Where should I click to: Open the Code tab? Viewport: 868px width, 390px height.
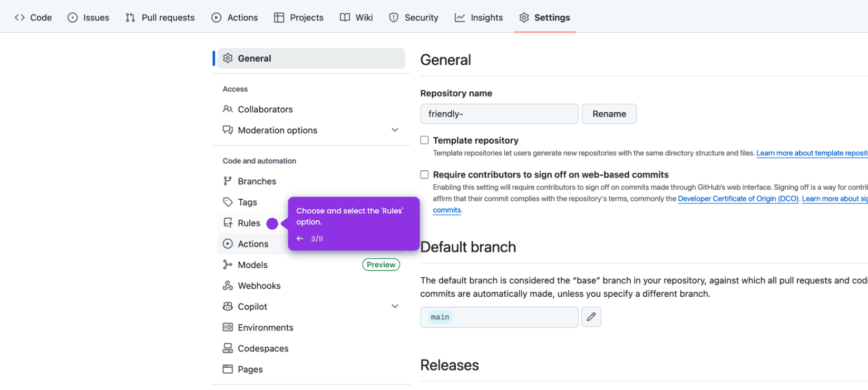coord(33,17)
